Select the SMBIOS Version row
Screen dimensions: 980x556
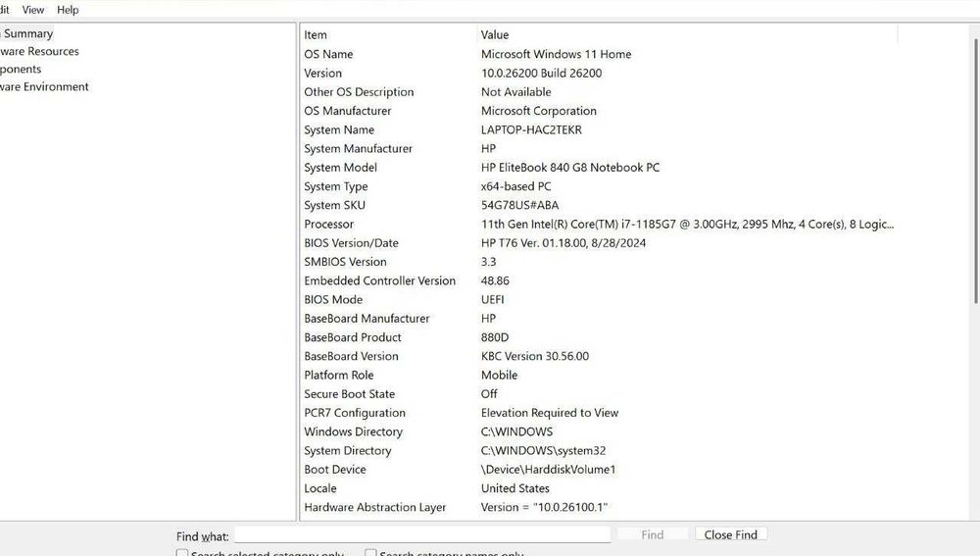[599, 262]
